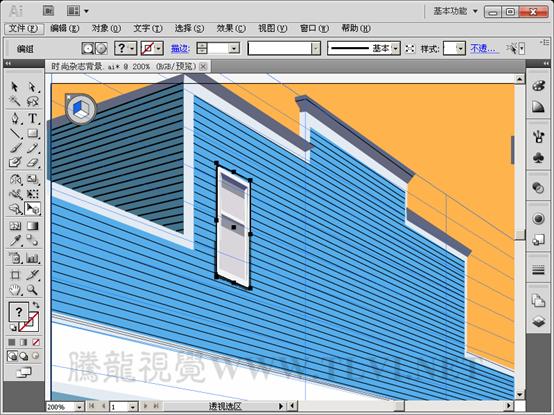Open the Layers panel icon
Screen dimensions: 554x415
[x=538, y=322]
